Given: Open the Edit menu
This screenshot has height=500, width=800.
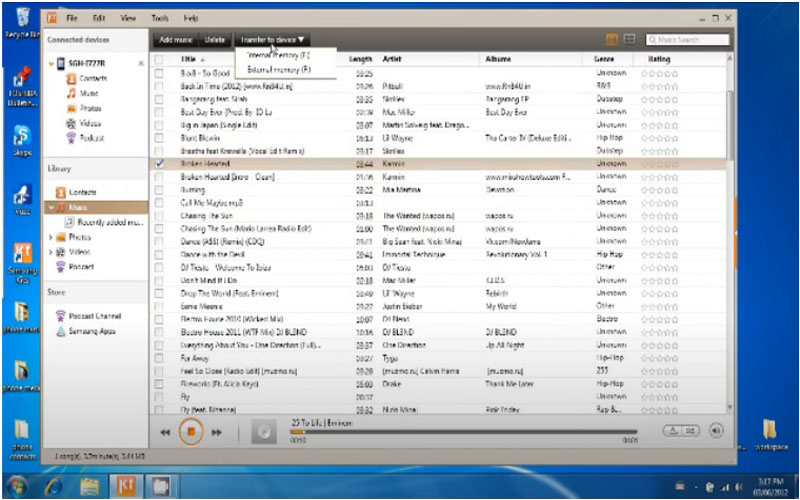Looking at the screenshot, I should coord(99,18).
